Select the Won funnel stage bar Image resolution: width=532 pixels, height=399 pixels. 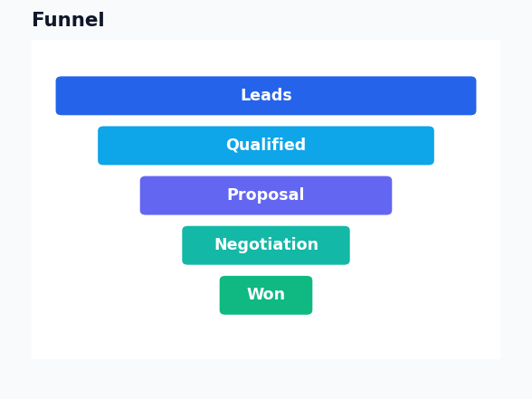[x=266, y=295]
